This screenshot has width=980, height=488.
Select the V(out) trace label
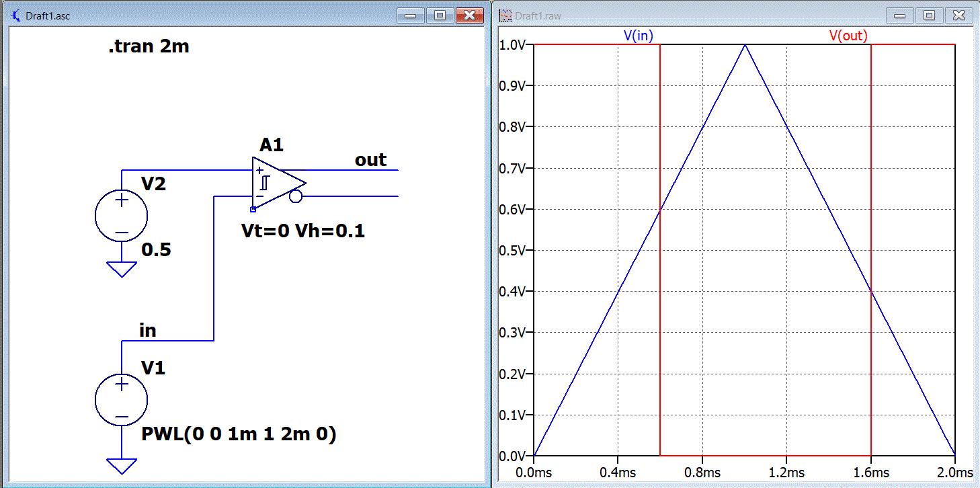click(x=848, y=36)
